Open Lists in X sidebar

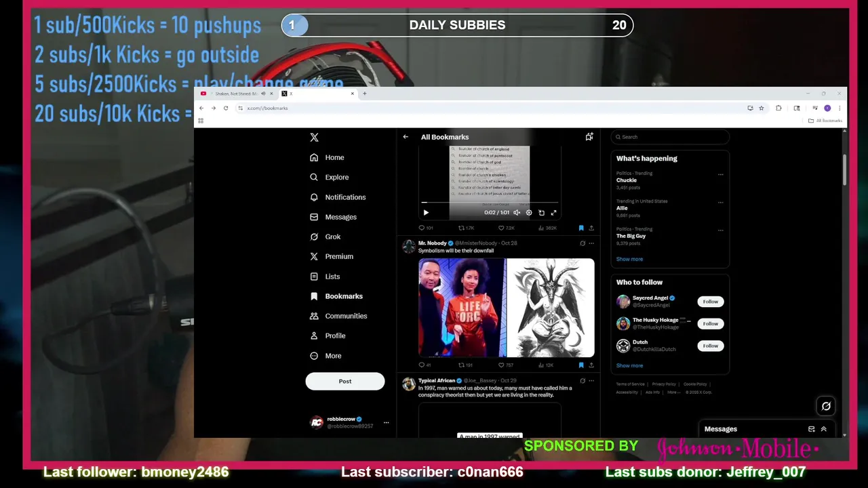(325, 277)
